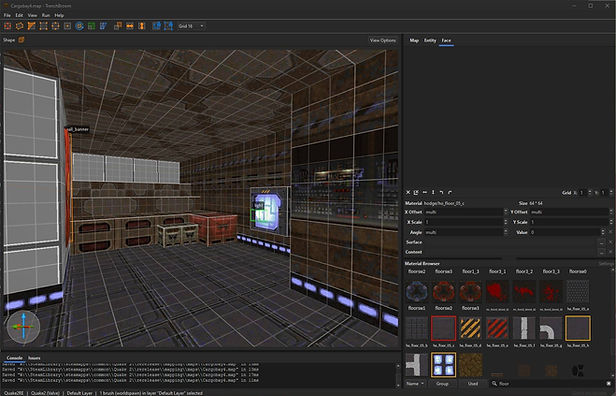Open the Help menu
Screen dimensions: 616x396
(x=59, y=15)
